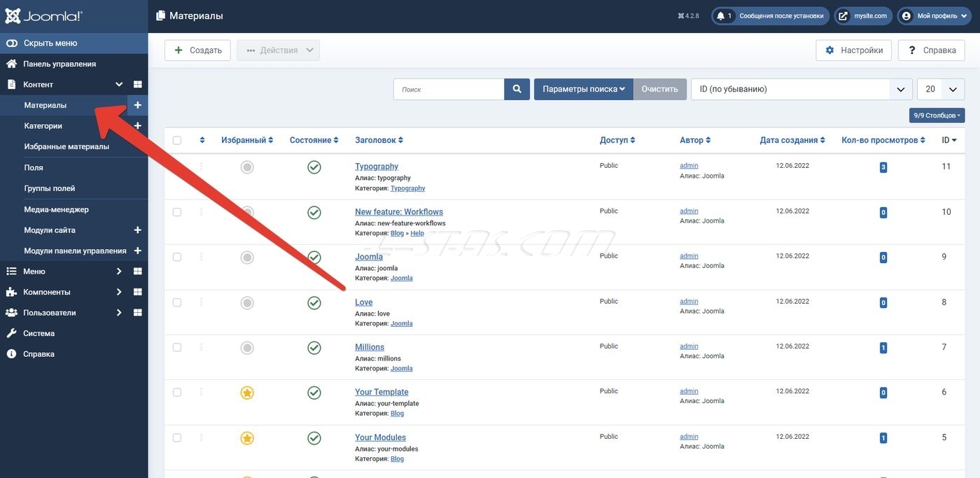Open the mysite.com preview link

[863, 16]
